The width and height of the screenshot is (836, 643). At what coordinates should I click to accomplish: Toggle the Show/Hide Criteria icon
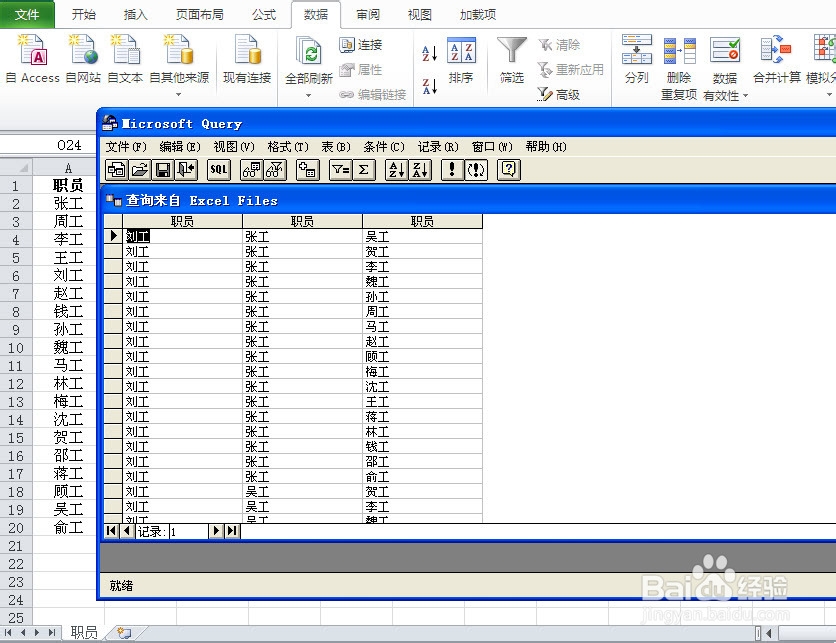point(275,170)
